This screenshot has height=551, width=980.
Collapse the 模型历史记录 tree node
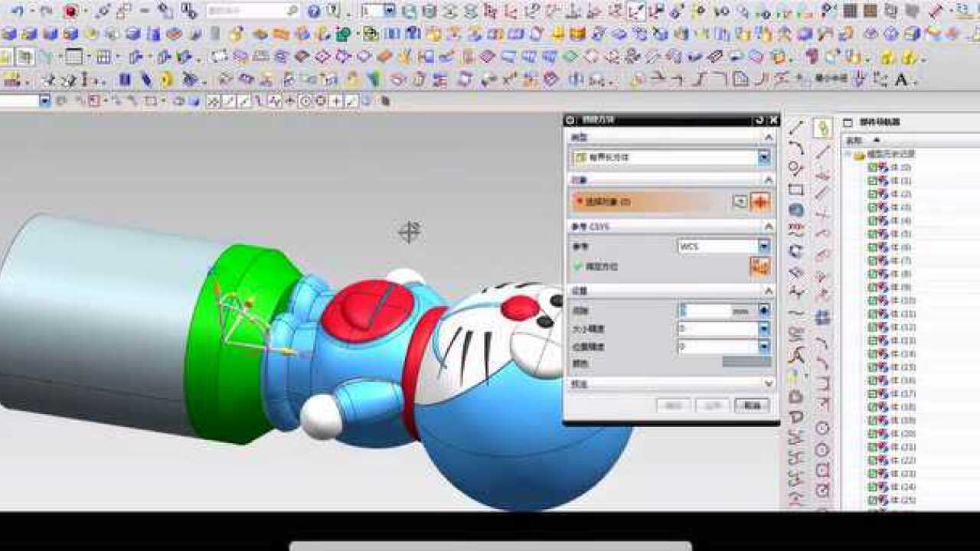848,154
